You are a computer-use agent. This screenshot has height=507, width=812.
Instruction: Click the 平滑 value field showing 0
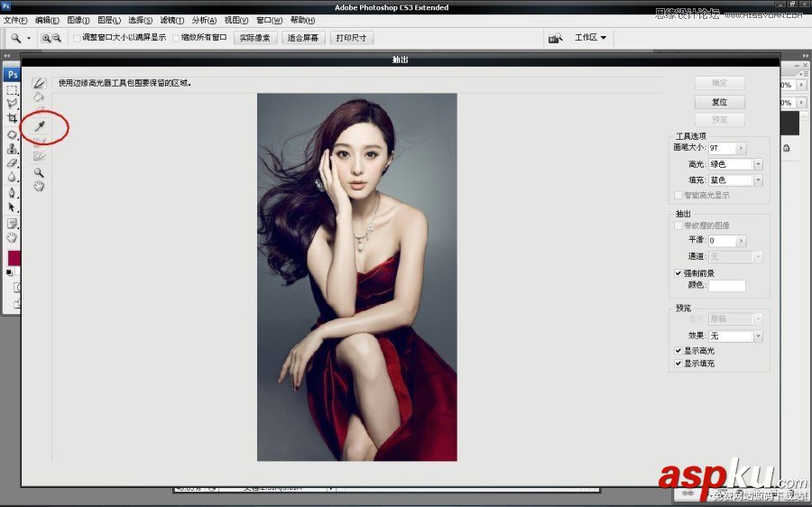pyautogui.click(x=722, y=241)
